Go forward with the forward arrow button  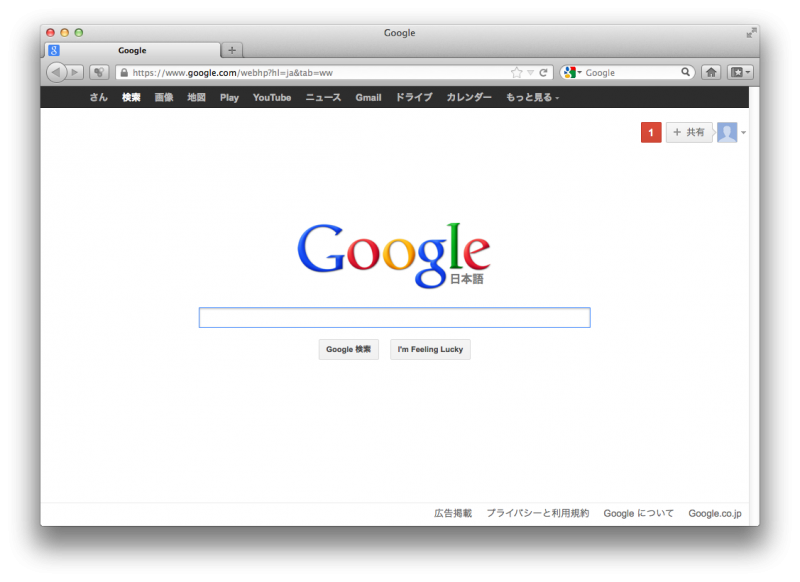click(75, 72)
